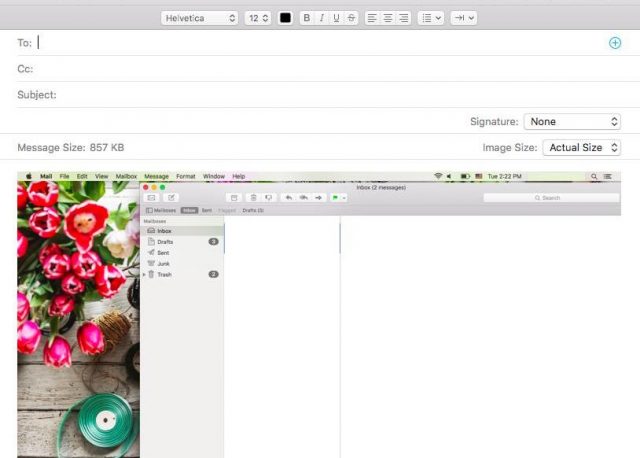640x458 pixels.
Task: Click Notification Center icon in embedded screenshot
Action: click(x=608, y=176)
